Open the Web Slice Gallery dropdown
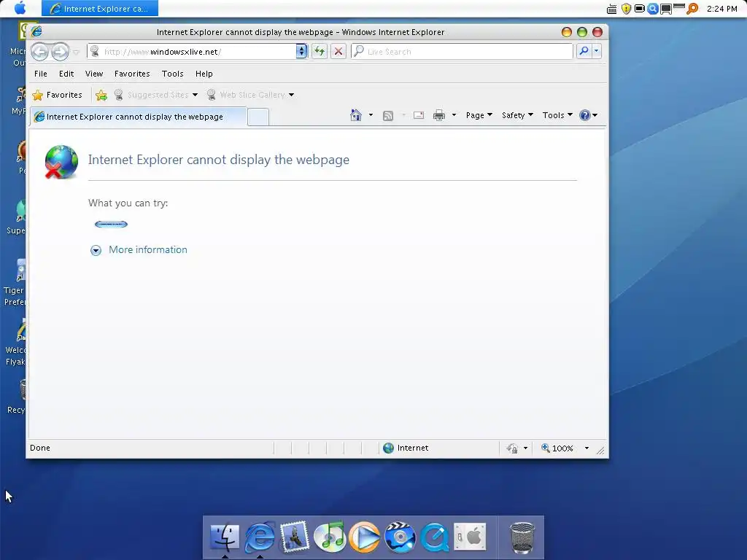 click(292, 95)
